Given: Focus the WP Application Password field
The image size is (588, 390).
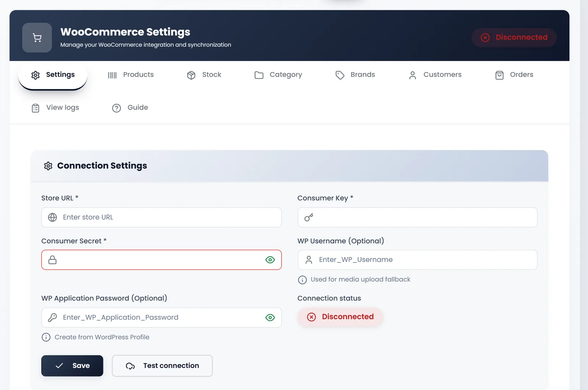Looking at the screenshot, I should pos(161,318).
